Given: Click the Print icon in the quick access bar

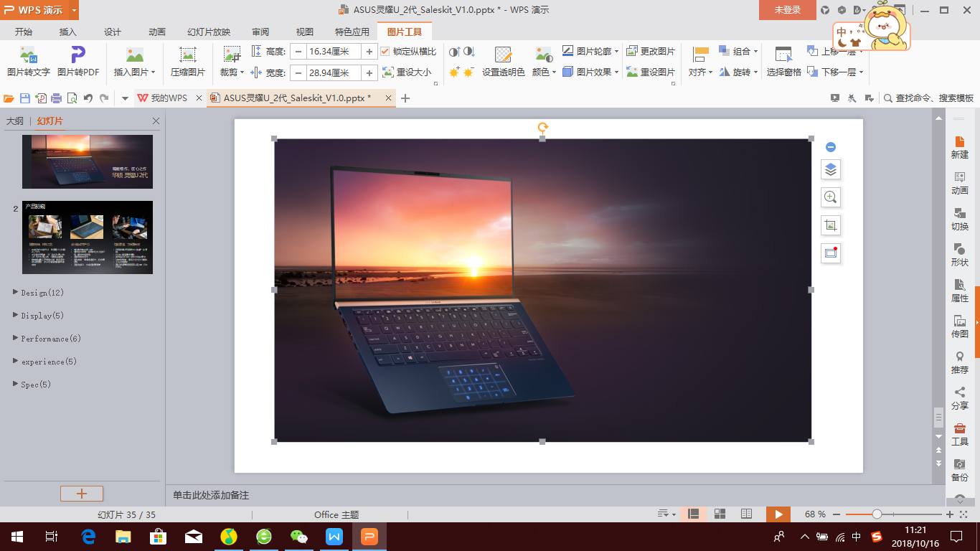Looking at the screenshot, I should (x=56, y=98).
